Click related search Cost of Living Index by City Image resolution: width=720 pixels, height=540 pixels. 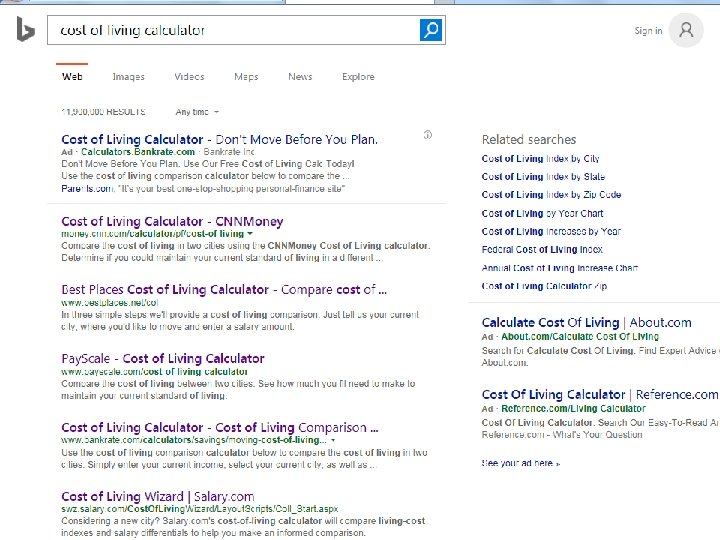(x=540, y=158)
